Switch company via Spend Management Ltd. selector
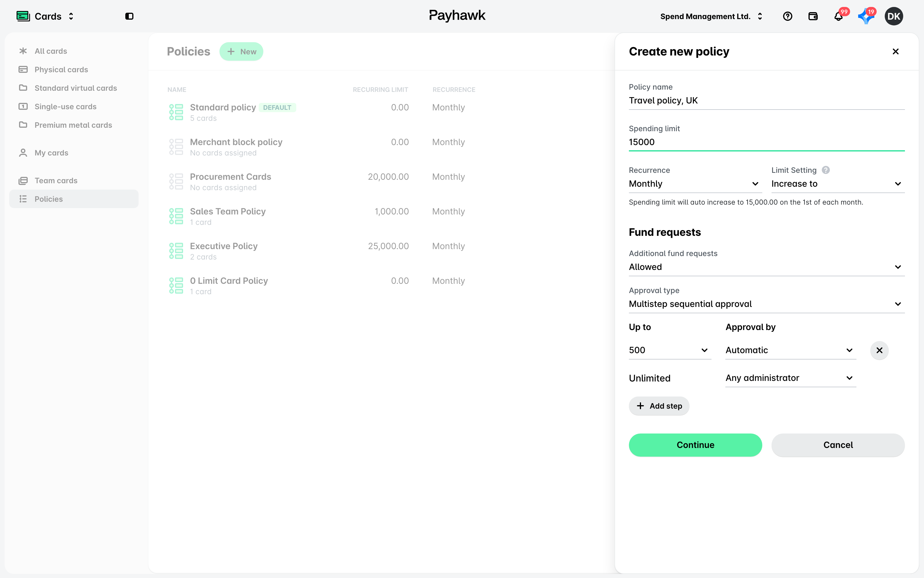This screenshot has height=578, width=924. (711, 16)
